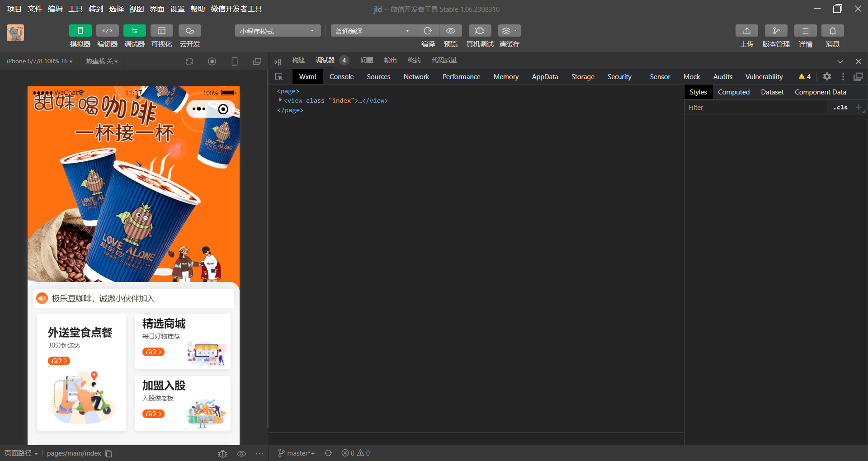
Task: Open the AppData tab
Action: click(x=545, y=77)
